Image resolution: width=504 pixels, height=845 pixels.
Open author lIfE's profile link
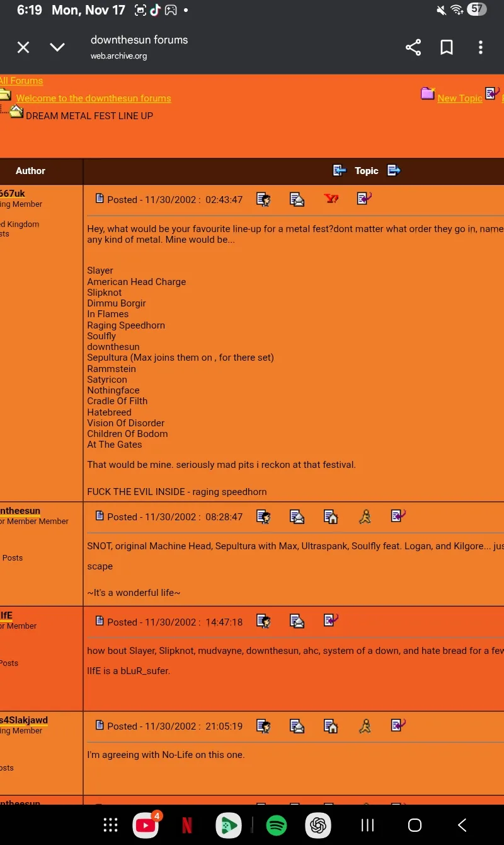[x=6, y=615]
